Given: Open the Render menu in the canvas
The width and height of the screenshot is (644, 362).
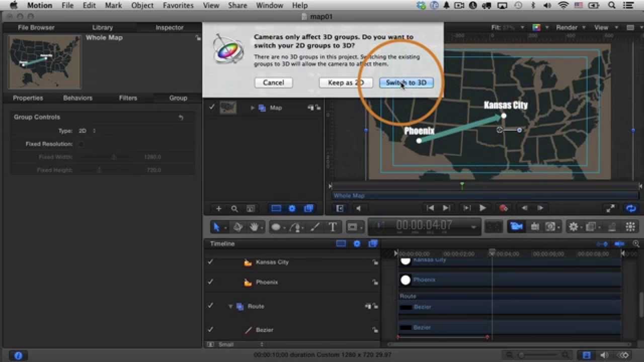Looking at the screenshot, I should [570, 28].
